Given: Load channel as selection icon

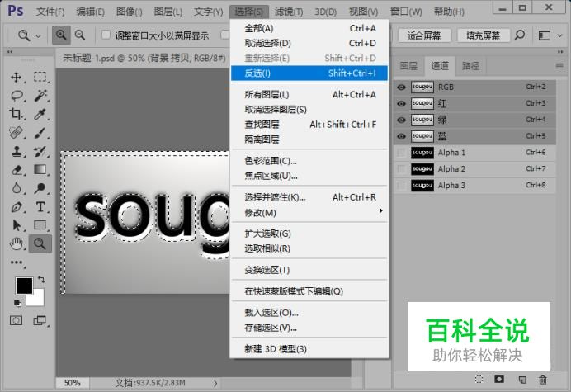Looking at the screenshot, I should pyautogui.click(x=479, y=380).
